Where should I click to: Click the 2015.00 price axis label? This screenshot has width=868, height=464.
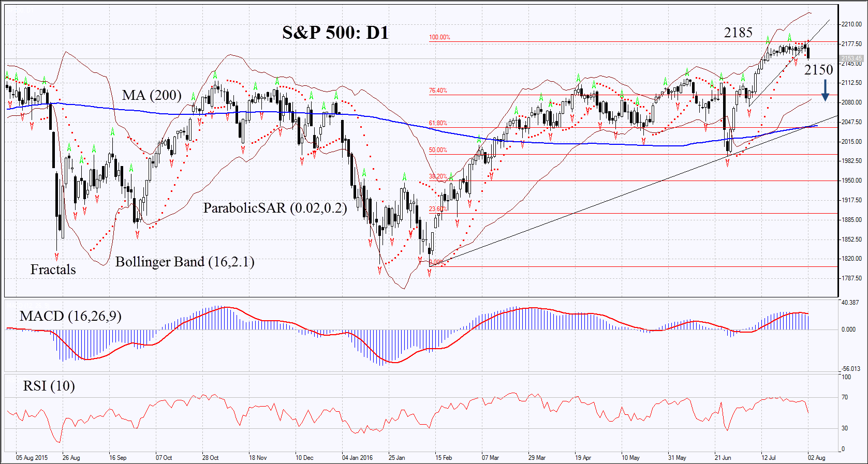click(851, 142)
